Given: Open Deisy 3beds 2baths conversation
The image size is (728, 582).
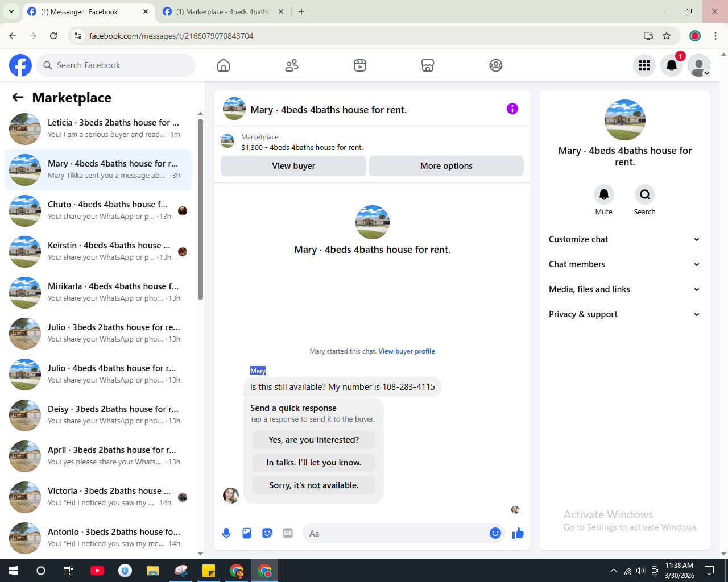Looking at the screenshot, I should click(x=98, y=415).
